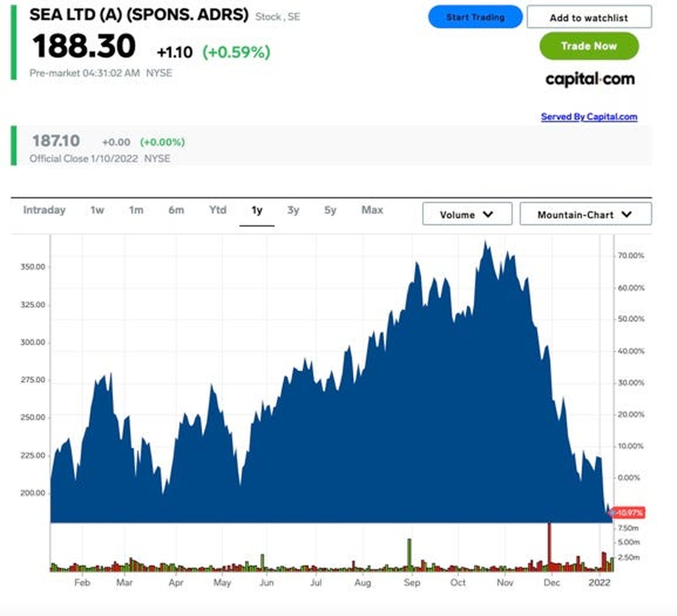The image size is (677, 616).
Task: Open the Volume dropdown
Action: point(467,214)
